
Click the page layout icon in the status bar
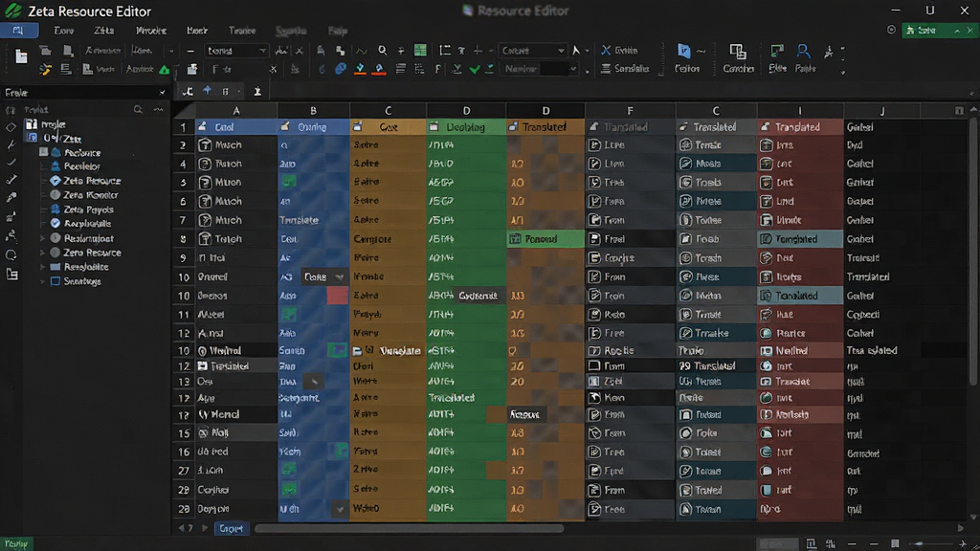pos(811,544)
